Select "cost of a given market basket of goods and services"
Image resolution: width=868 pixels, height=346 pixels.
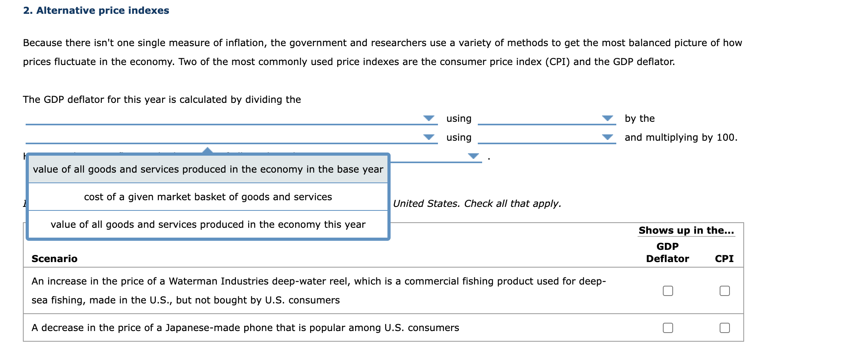click(208, 197)
